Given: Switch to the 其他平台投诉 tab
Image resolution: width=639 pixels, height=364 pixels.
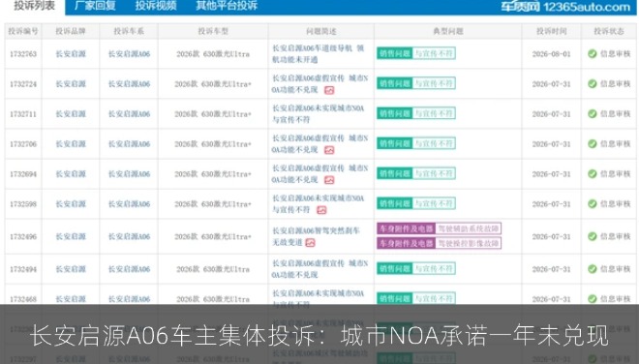Looking at the screenshot, I should [227, 6].
